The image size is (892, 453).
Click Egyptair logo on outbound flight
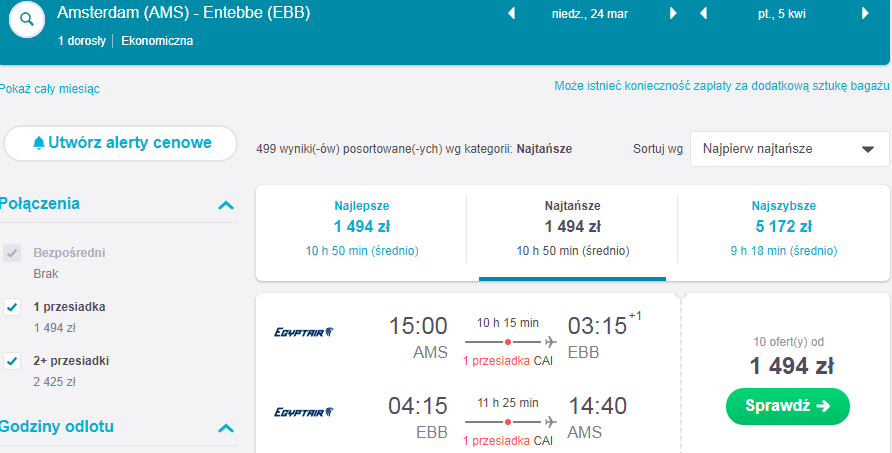[304, 332]
